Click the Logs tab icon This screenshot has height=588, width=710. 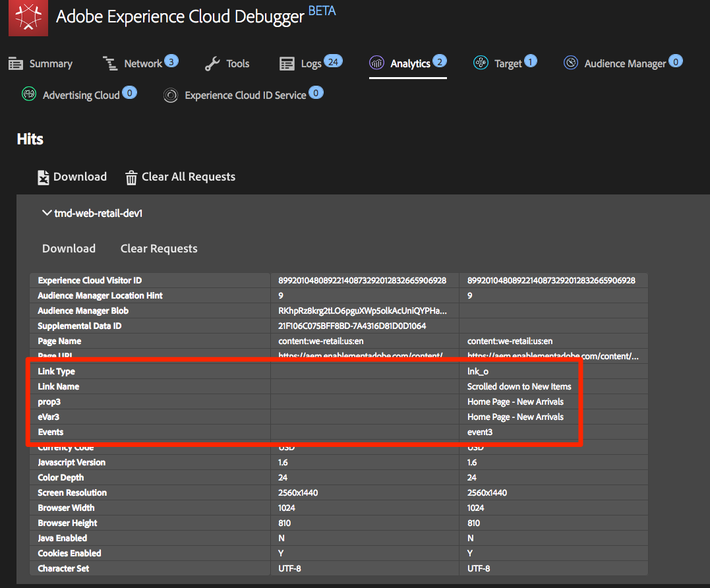[287, 63]
